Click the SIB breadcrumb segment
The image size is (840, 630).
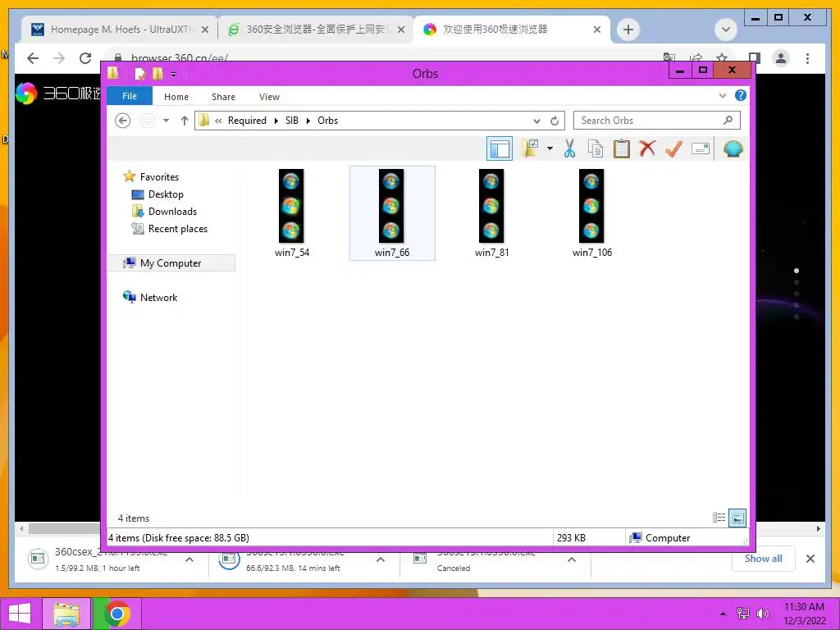pos(292,121)
